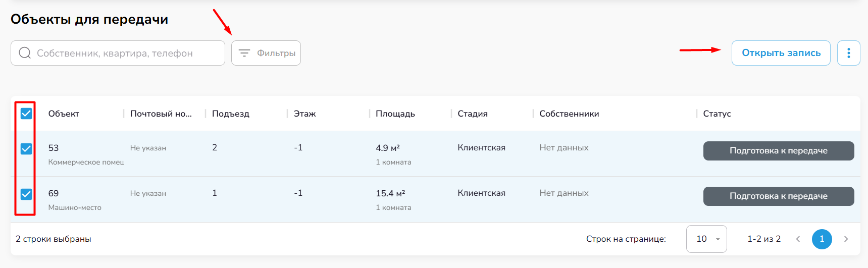Screen dimensions: 868x268
Task: Open the rows per page dropdown
Action: [706, 239]
